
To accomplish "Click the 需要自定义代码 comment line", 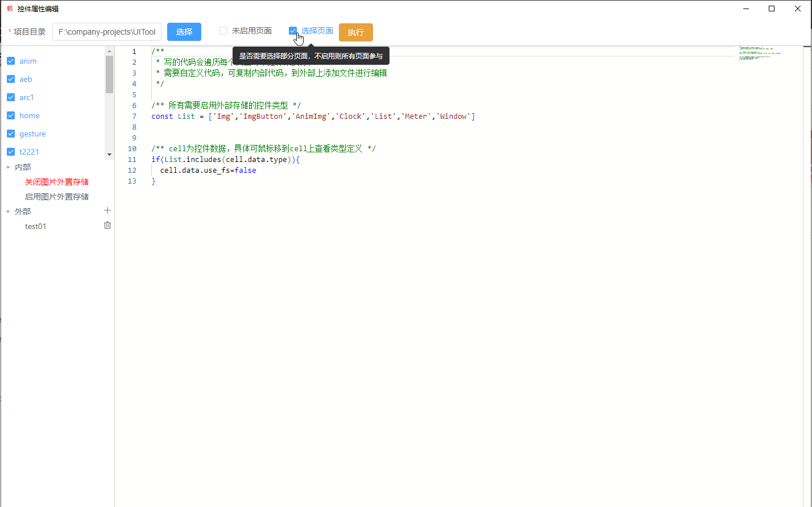I will tap(271, 73).
